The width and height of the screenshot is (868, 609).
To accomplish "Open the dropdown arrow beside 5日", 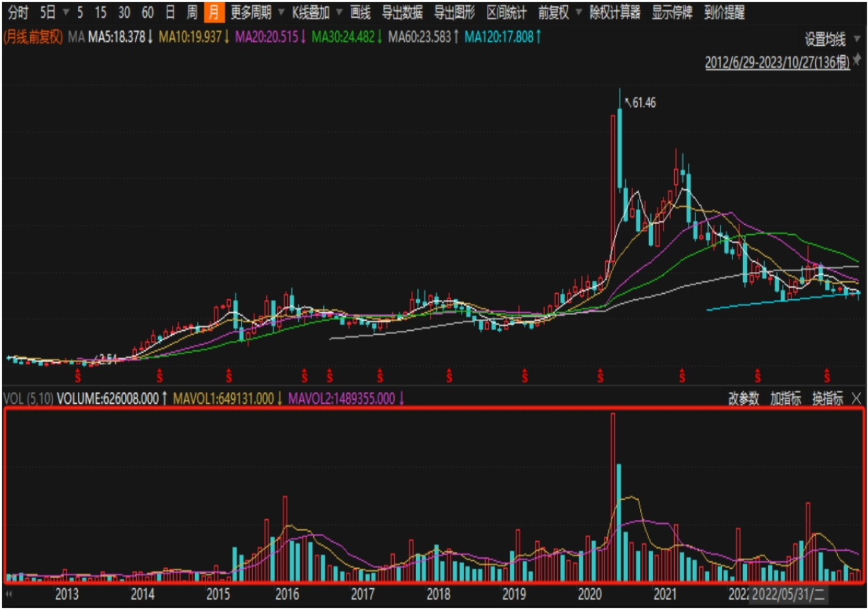I will [66, 13].
